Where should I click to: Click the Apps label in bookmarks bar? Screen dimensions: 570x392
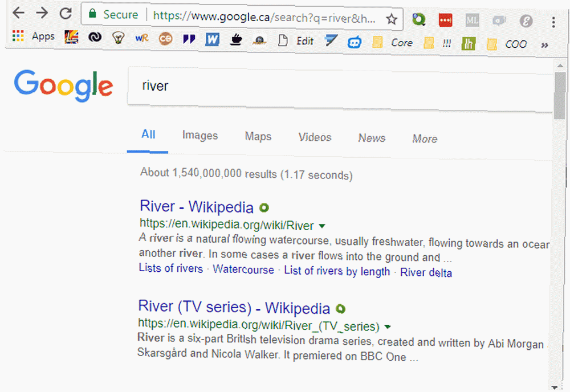[x=43, y=36]
